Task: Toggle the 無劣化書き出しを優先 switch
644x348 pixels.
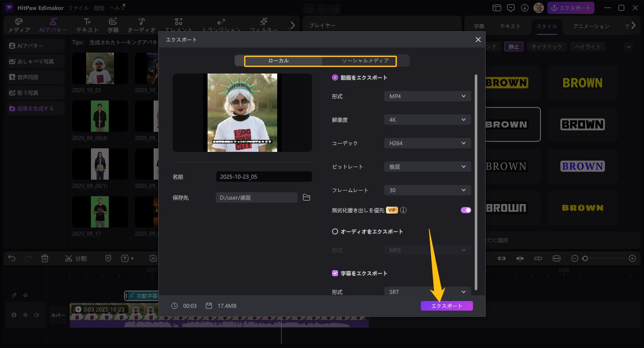Action: (466, 210)
